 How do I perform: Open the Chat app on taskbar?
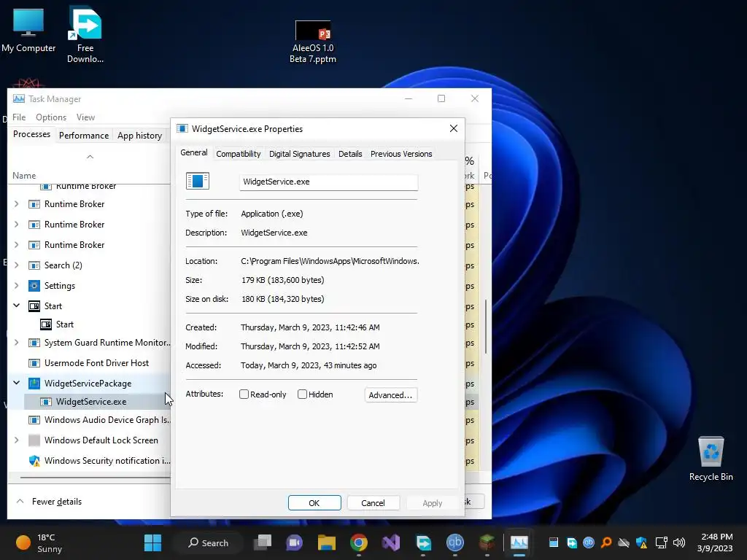click(x=295, y=542)
